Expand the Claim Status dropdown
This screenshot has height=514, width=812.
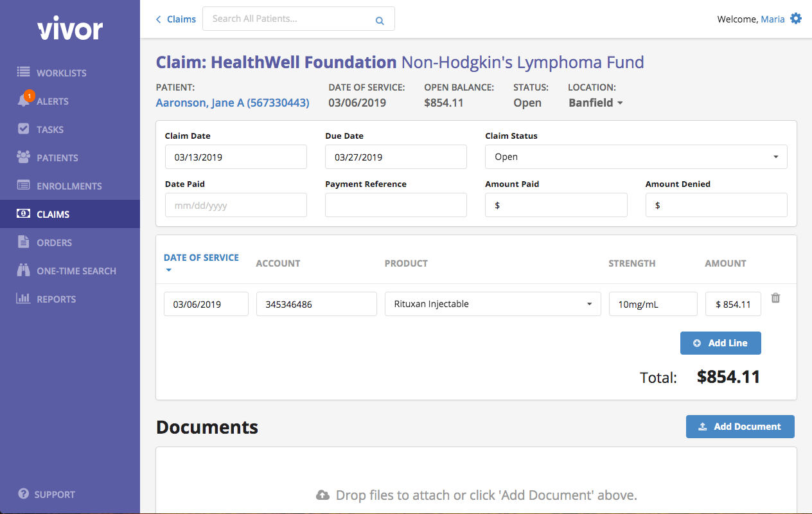(636, 157)
